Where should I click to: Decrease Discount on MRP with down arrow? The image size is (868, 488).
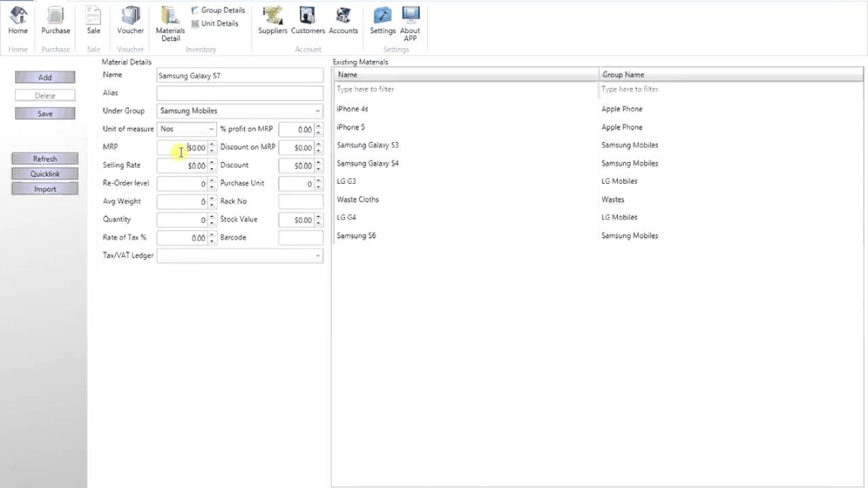pos(319,150)
